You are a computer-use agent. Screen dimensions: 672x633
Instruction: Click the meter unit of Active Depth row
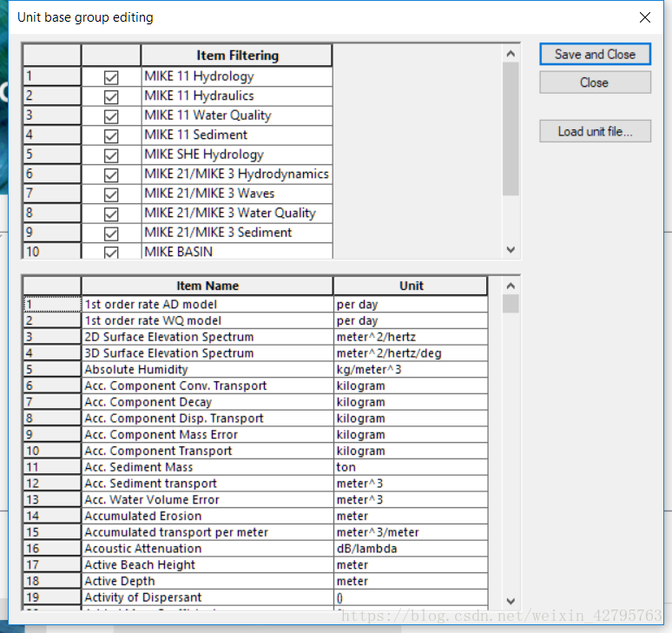click(411, 581)
